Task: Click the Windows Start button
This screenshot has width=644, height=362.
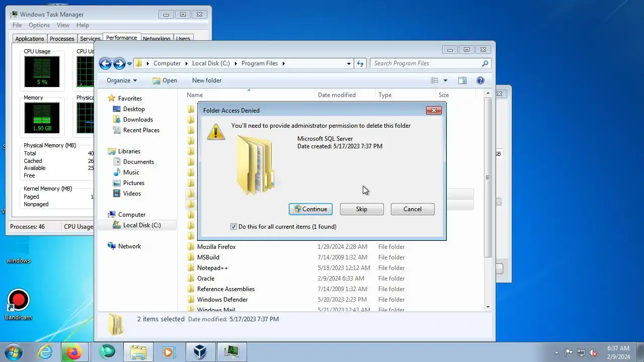Action: click(13, 352)
